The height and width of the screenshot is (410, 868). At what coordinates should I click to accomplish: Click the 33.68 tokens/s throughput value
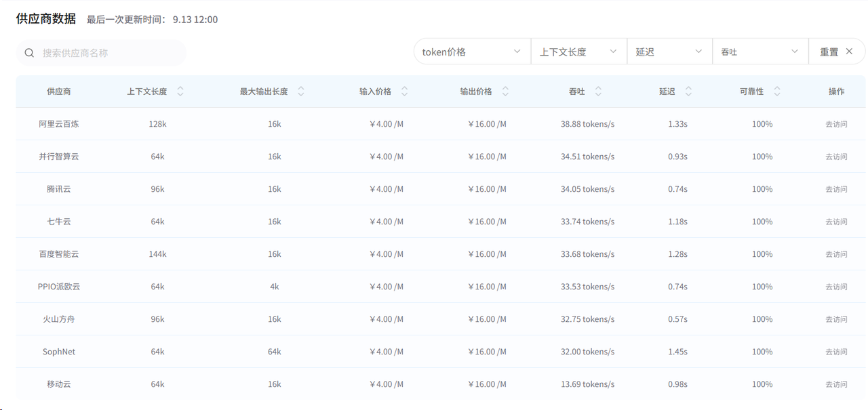click(588, 254)
